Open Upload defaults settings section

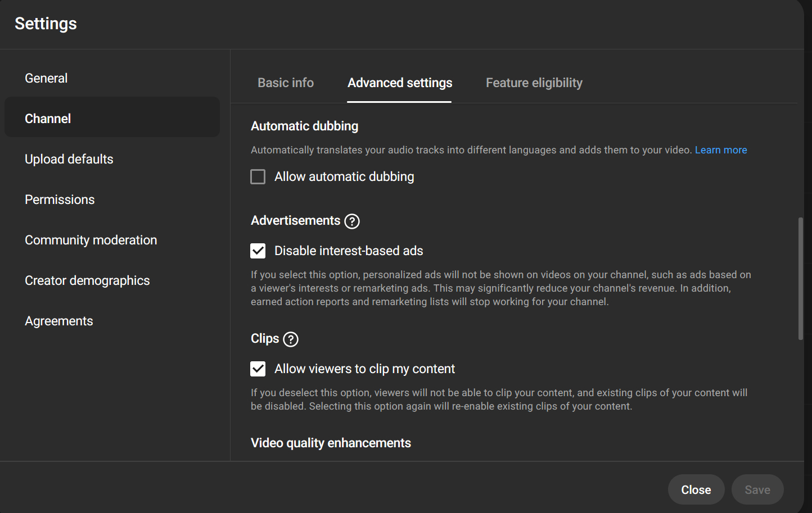click(x=69, y=160)
